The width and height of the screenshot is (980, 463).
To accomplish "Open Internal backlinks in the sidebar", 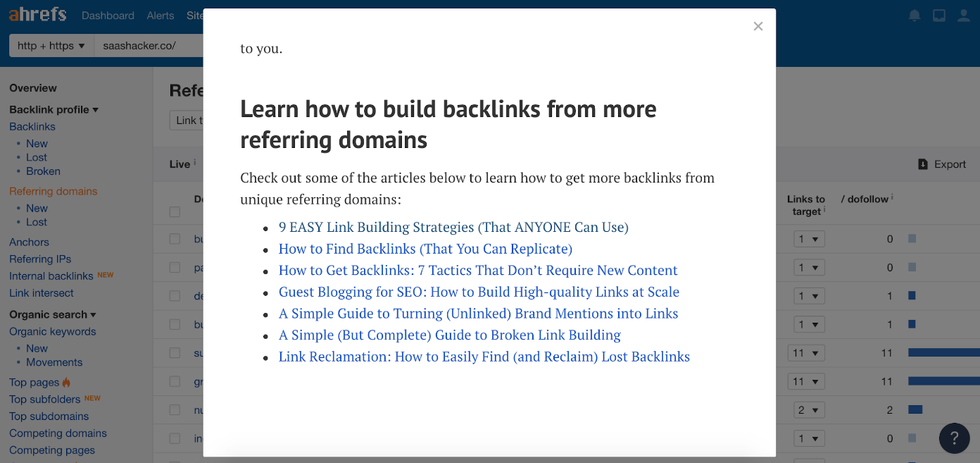I will coord(51,276).
